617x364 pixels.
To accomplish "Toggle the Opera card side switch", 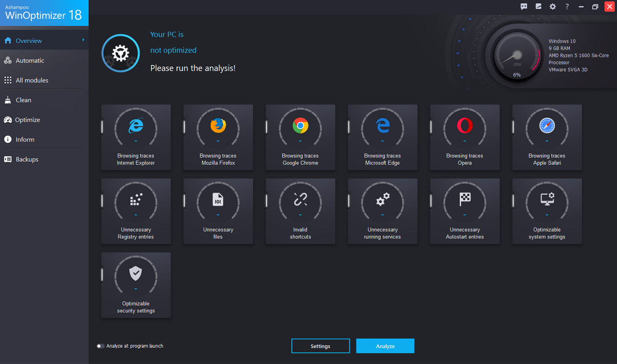I will point(431,127).
